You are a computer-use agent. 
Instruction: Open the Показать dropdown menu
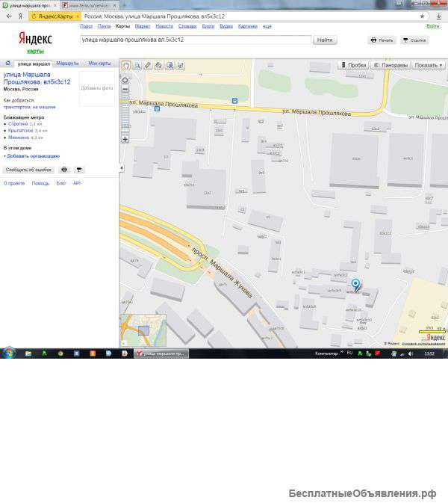click(428, 65)
